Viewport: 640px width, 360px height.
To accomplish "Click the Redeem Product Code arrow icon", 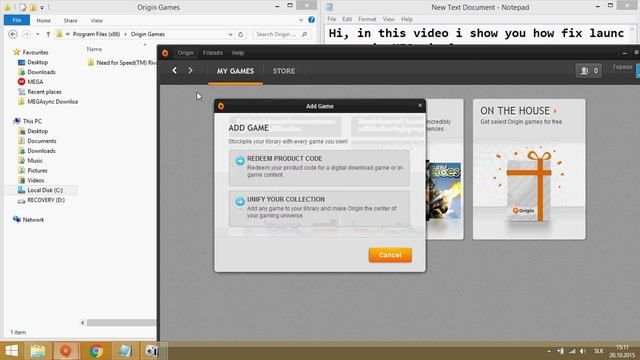I will tap(240, 161).
